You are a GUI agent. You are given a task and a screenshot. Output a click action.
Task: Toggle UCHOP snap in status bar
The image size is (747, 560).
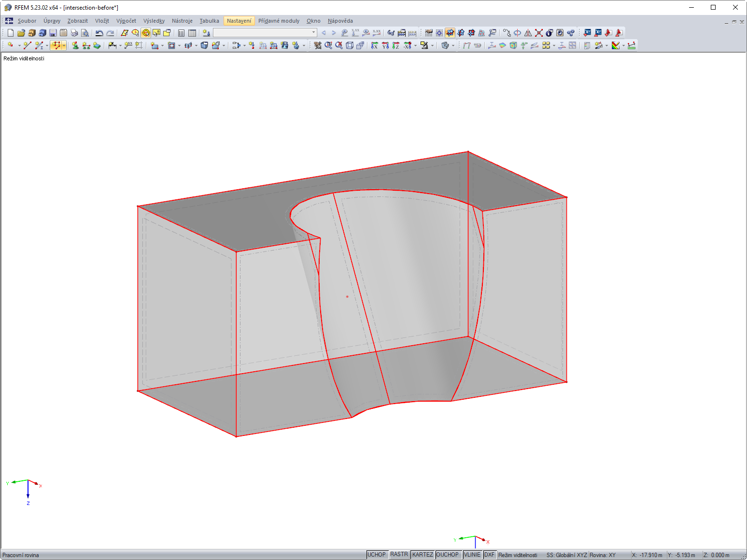378,555
